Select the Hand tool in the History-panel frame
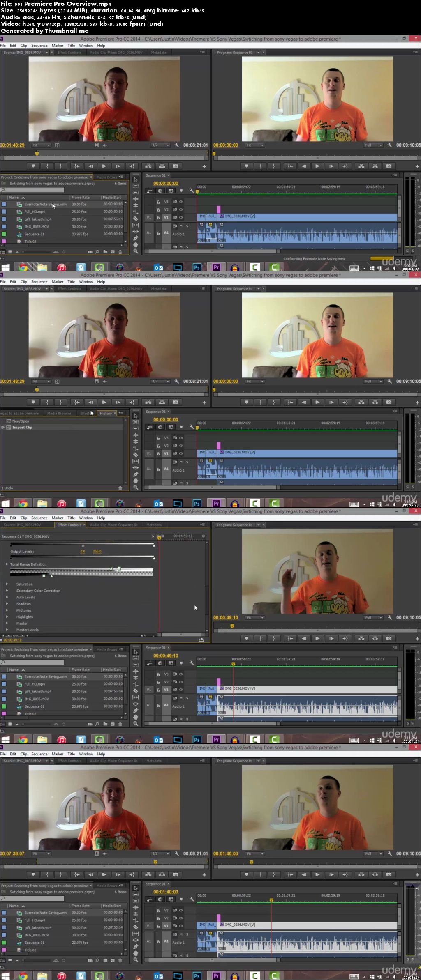 point(136,481)
